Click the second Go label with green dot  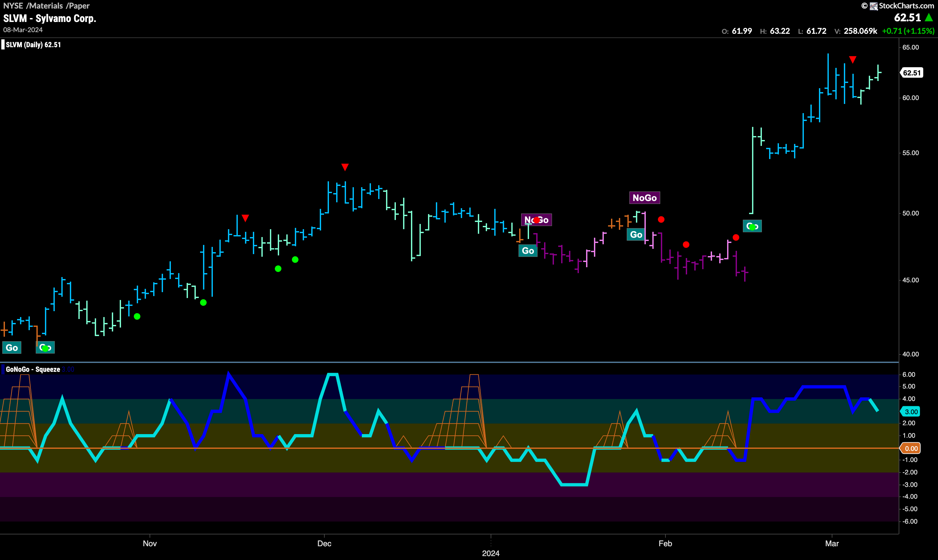45,348
